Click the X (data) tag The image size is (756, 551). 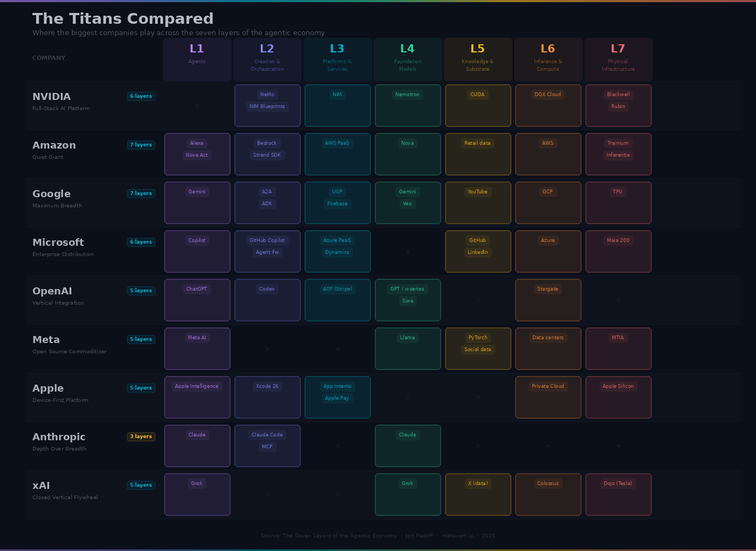tap(478, 483)
